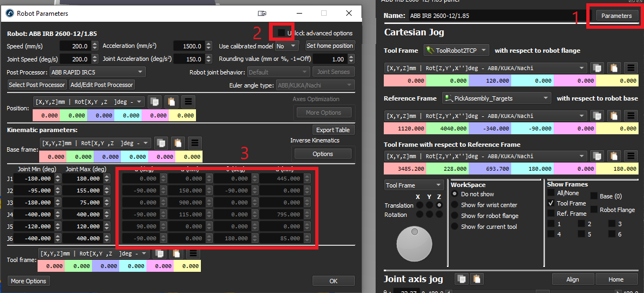Copy the Position values in Robot Parameters
644x293 pixels.
[x=155, y=102]
